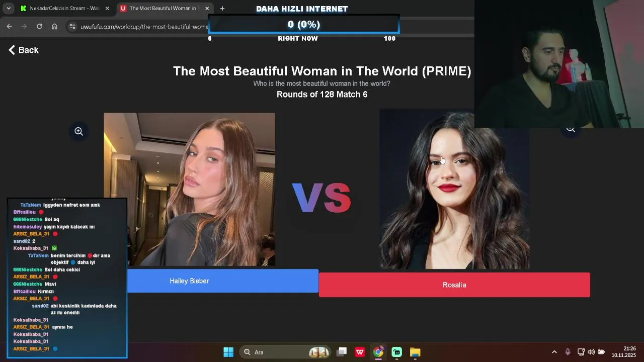Image resolution: width=644 pixels, height=362 pixels.
Task: Click chat message 'Sol daha cekici'
Action: 62,269
